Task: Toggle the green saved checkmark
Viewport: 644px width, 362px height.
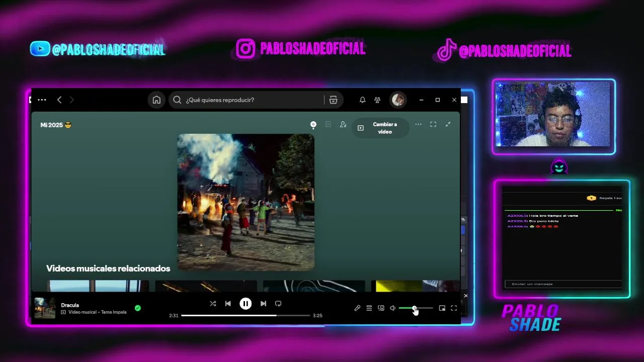Action: point(138,308)
